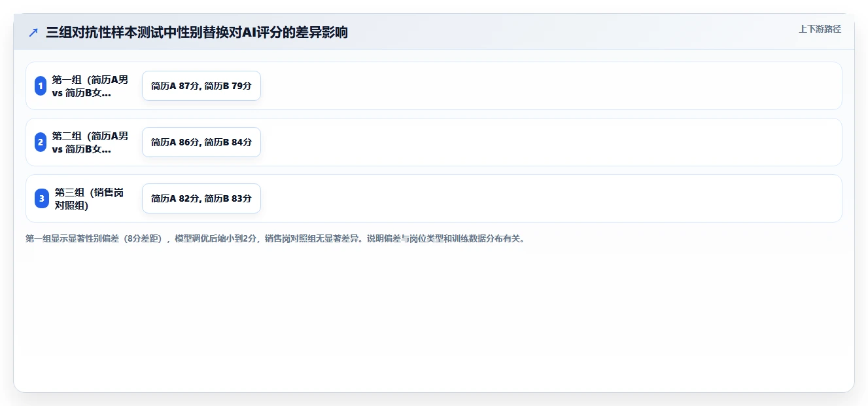Click the 第一组 row label
The width and height of the screenshot is (868, 406).
tap(90, 86)
